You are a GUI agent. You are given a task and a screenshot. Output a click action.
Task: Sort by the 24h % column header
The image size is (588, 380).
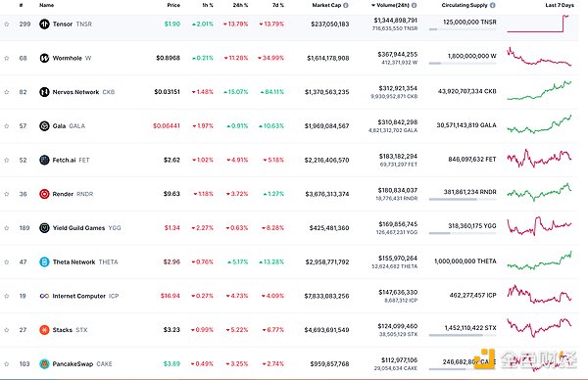tap(240, 5)
